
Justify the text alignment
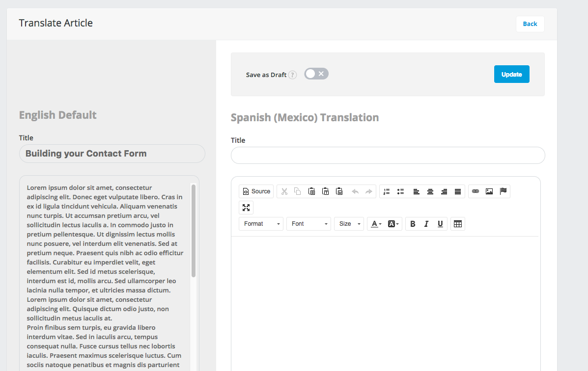point(458,191)
